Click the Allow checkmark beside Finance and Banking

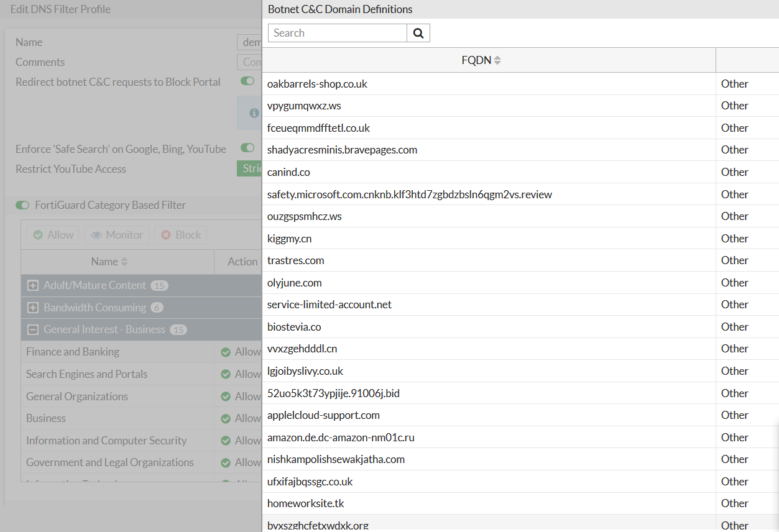226,351
